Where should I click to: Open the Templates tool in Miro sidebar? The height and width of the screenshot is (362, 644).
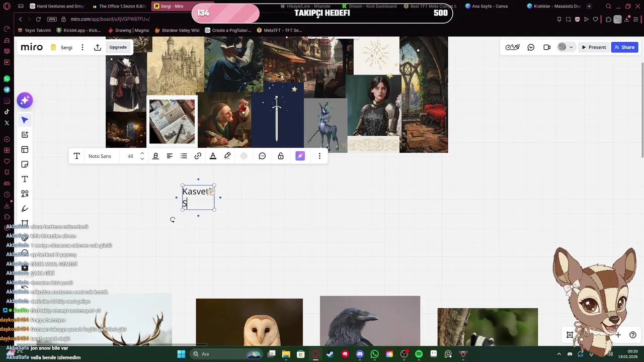25,135
